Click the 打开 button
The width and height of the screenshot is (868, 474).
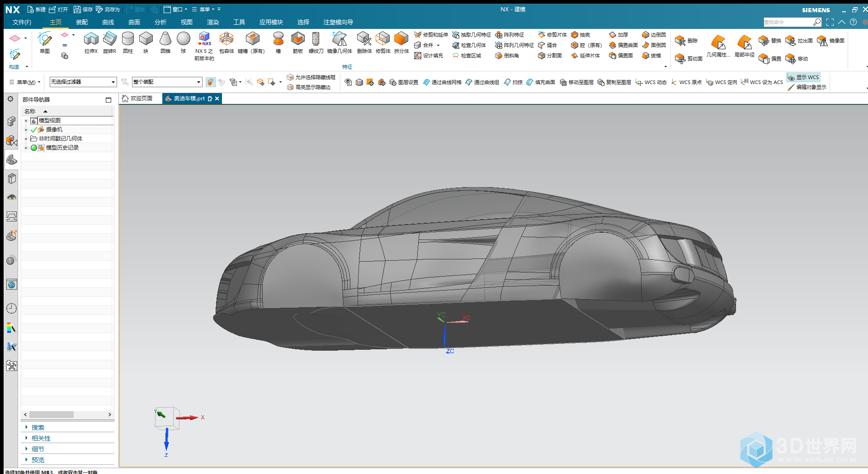tap(58, 9)
